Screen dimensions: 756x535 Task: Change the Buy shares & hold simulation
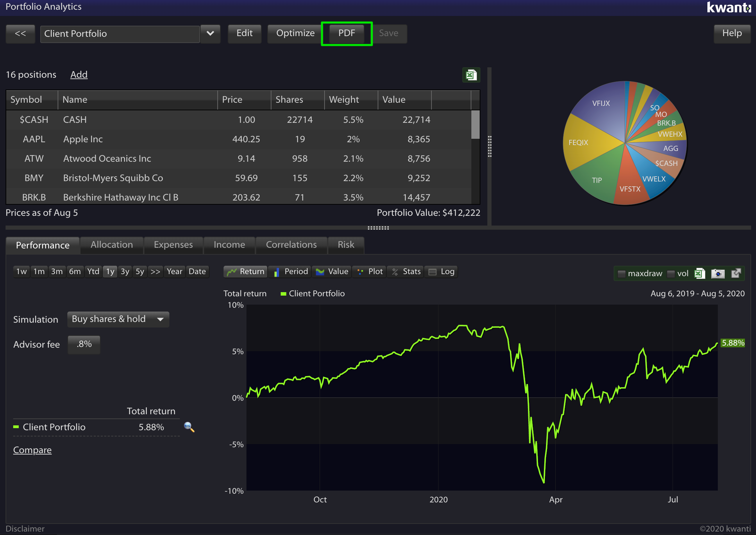(118, 319)
